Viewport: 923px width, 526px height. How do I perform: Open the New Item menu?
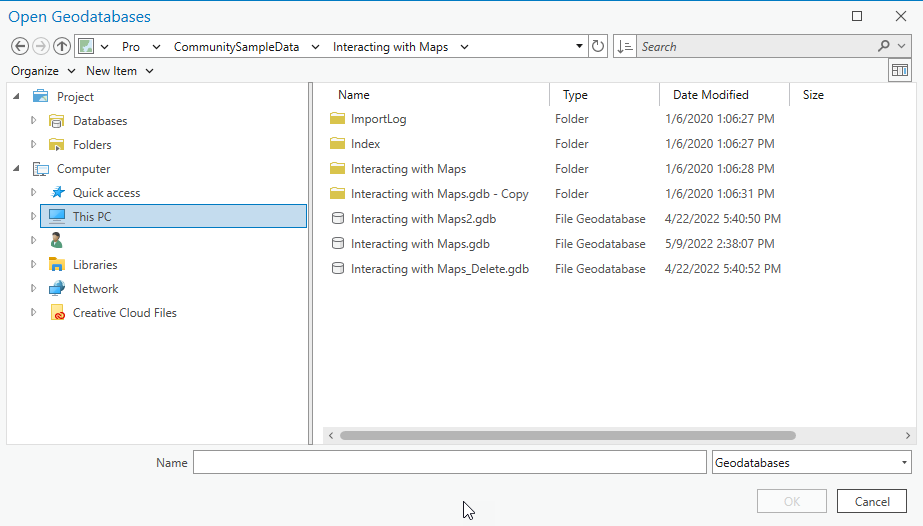click(119, 71)
